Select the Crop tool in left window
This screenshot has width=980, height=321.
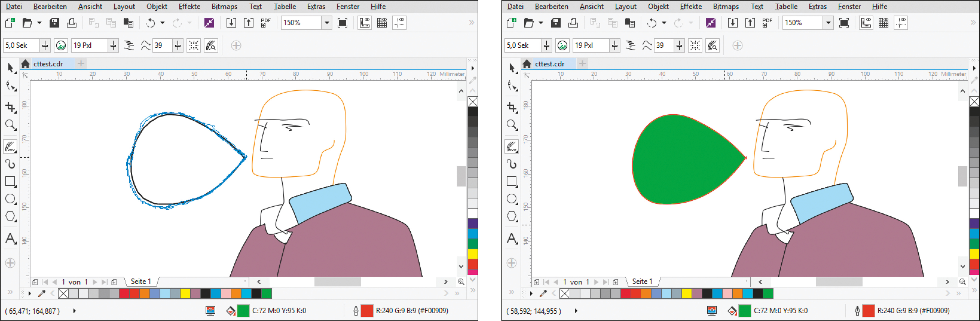coord(10,107)
